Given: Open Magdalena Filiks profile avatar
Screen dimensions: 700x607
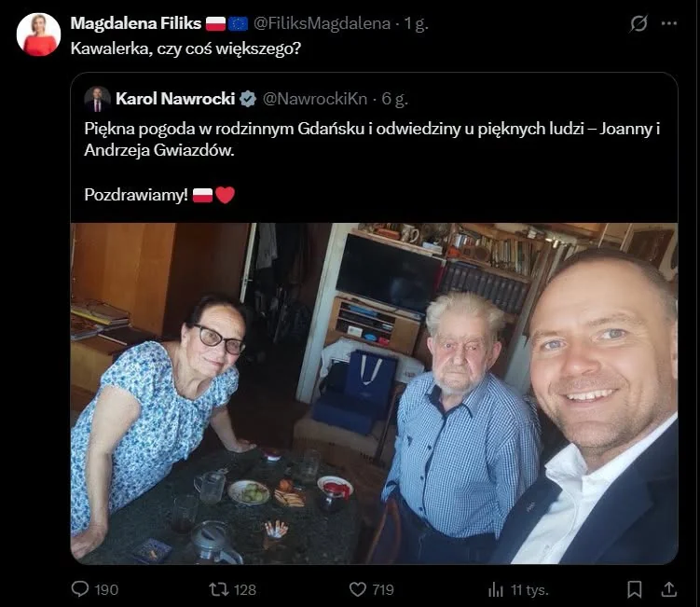Looking at the screenshot, I should tap(38, 34).
